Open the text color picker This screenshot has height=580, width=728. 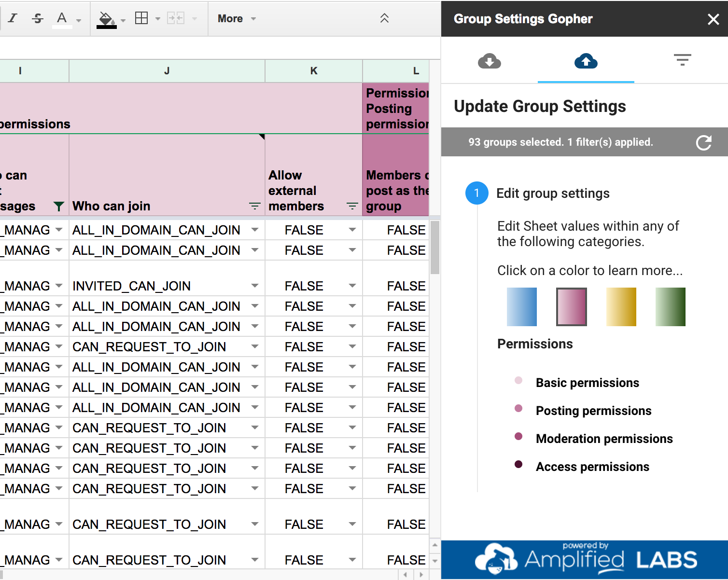point(62,18)
